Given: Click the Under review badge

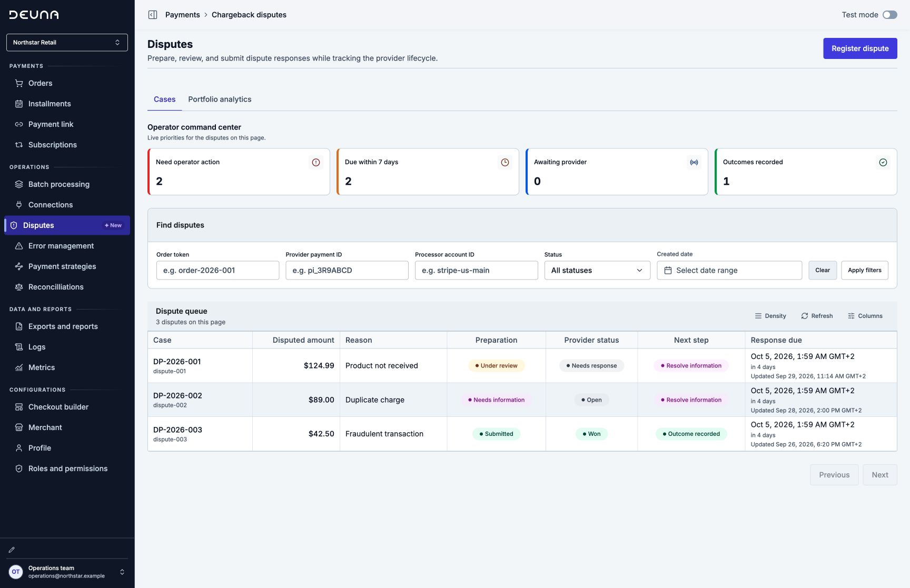Looking at the screenshot, I should click(x=496, y=366).
